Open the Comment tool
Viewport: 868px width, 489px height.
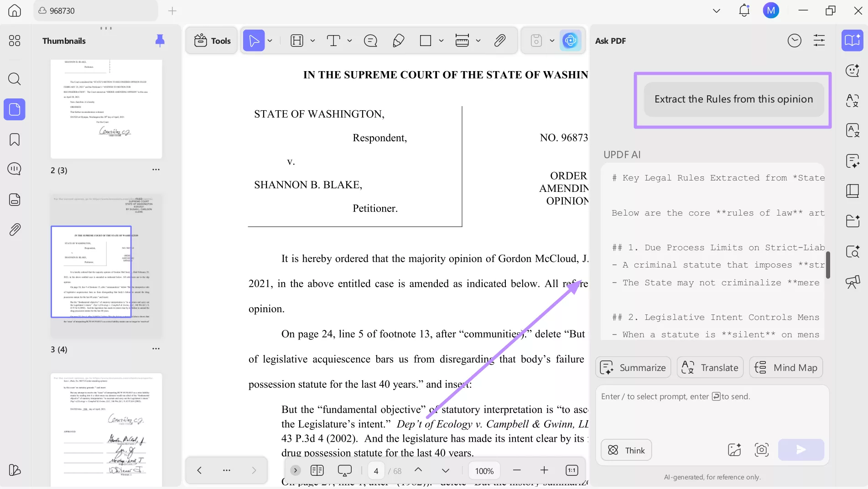(x=370, y=41)
